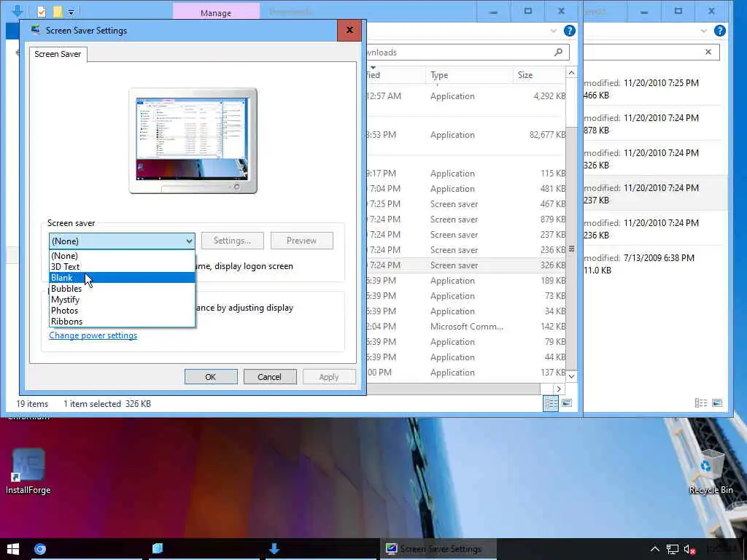This screenshot has height=560, width=747.
Task: Open the Screen Saver tab
Action: tap(58, 54)
